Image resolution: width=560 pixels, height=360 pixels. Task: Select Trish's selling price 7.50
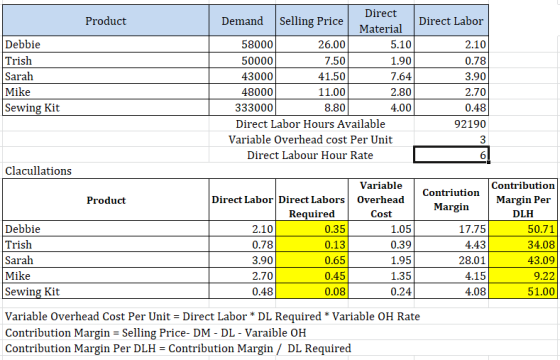point(312,60)
